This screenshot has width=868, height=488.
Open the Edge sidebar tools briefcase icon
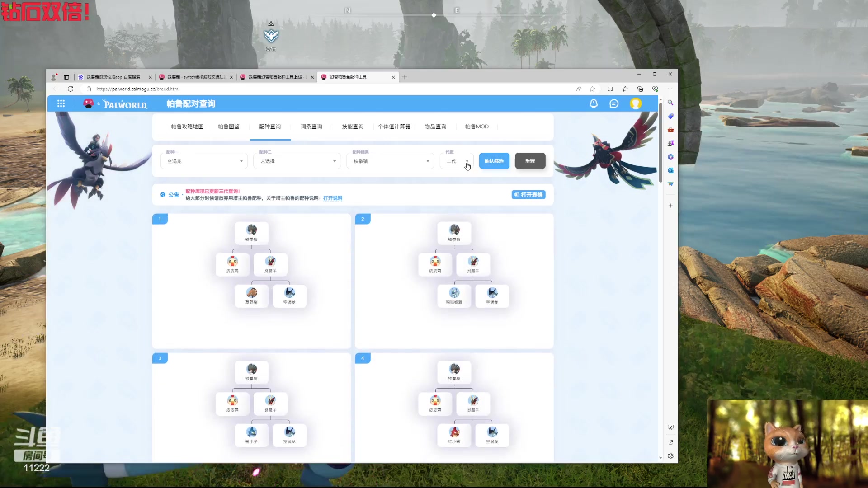(x=670, y=130)
